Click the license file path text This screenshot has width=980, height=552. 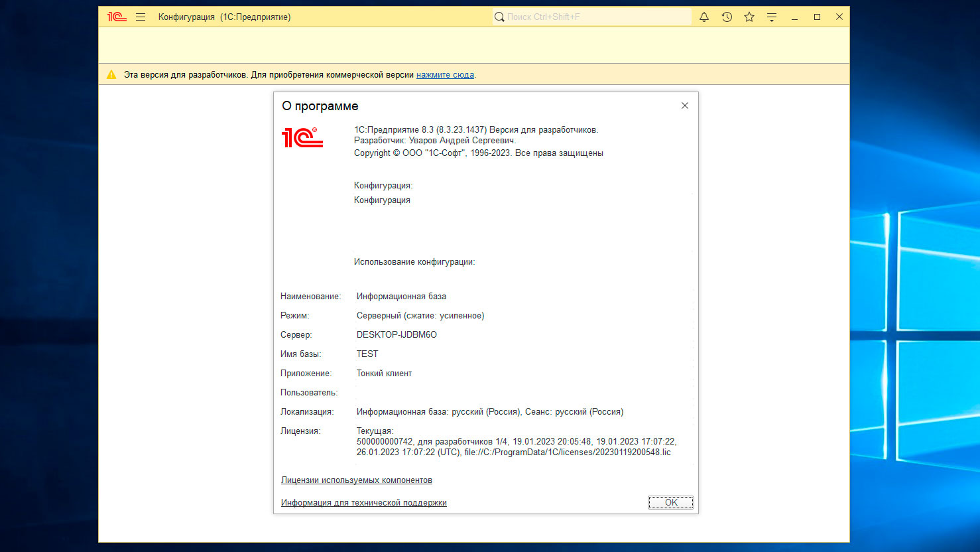click(x=568, y=452)
